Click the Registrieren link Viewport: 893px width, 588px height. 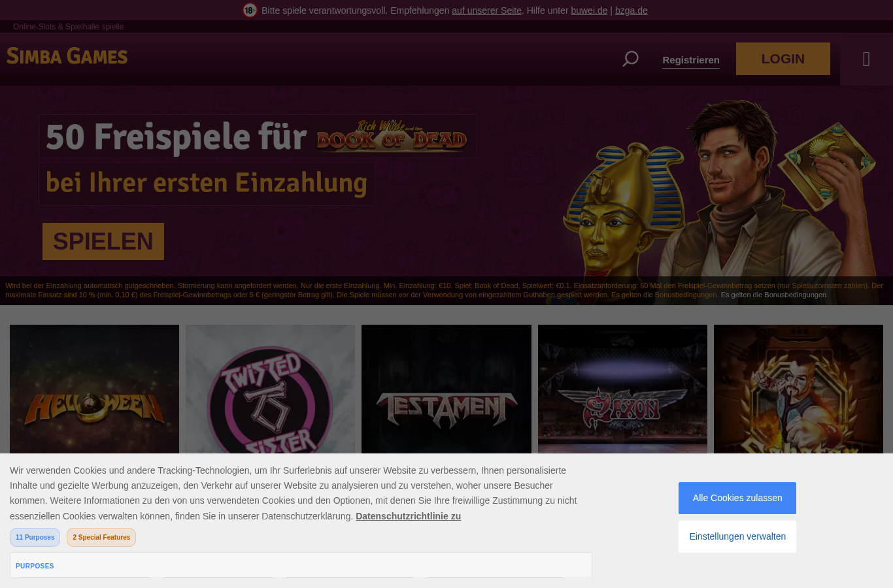pyautogui.click(x=691, y=60)
